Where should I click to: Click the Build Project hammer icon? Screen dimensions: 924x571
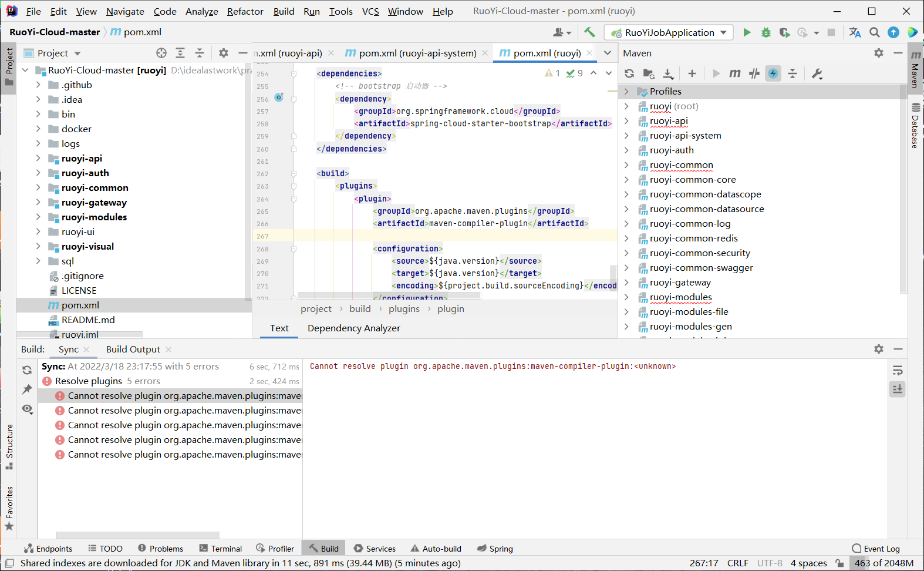point(589,32)
